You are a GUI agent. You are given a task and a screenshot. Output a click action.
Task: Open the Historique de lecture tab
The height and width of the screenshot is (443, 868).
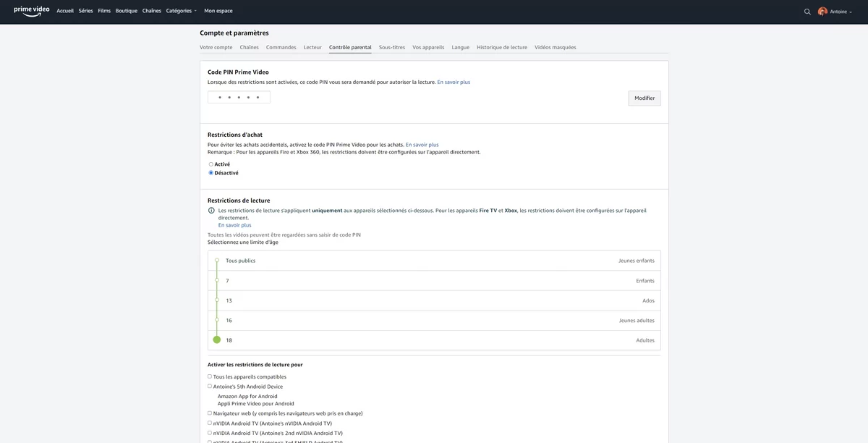click(x=502, y=47)
